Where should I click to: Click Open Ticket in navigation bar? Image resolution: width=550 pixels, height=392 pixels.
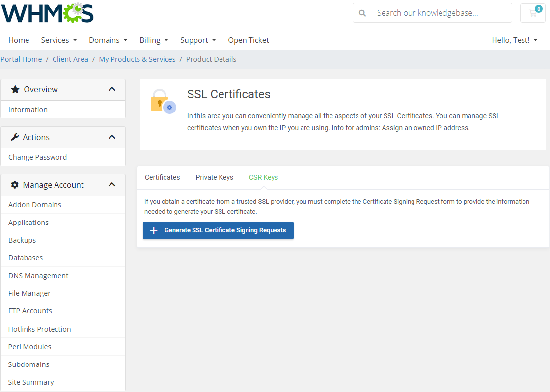click(x=248, y=40)
